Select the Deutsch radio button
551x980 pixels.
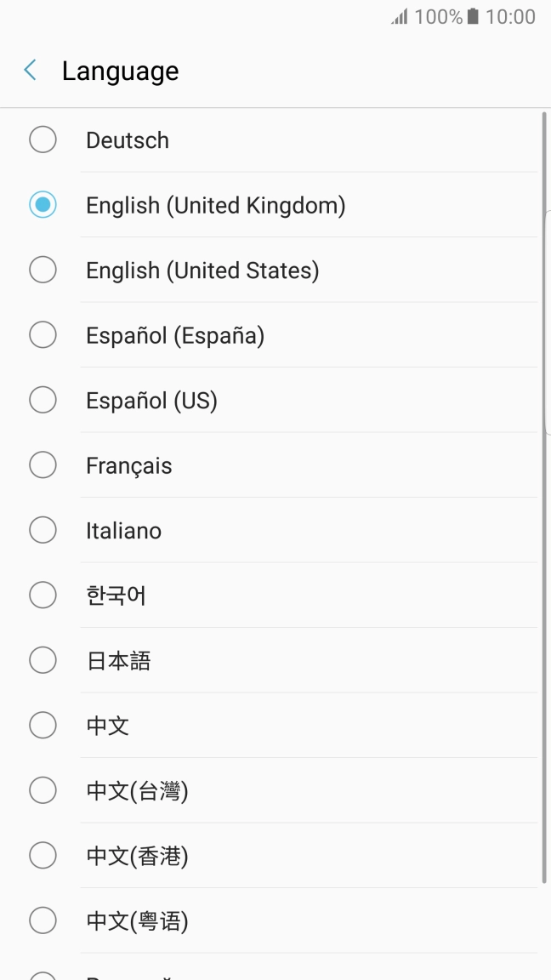(43, 139)
